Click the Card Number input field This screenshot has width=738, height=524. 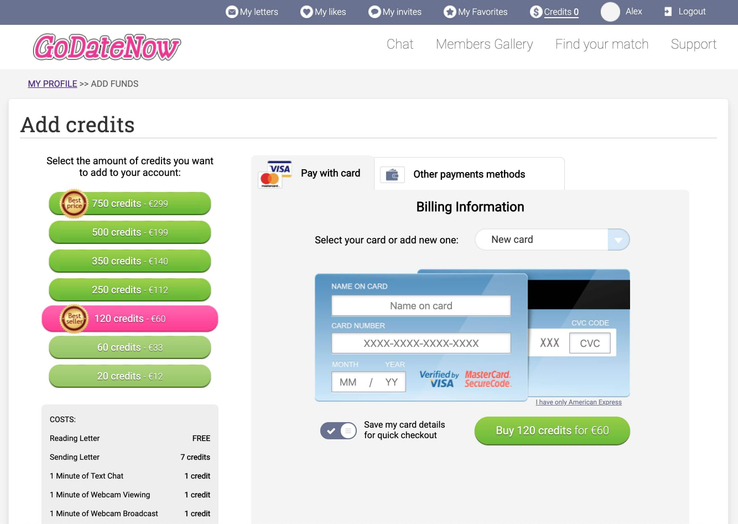[x=421, y=343]
